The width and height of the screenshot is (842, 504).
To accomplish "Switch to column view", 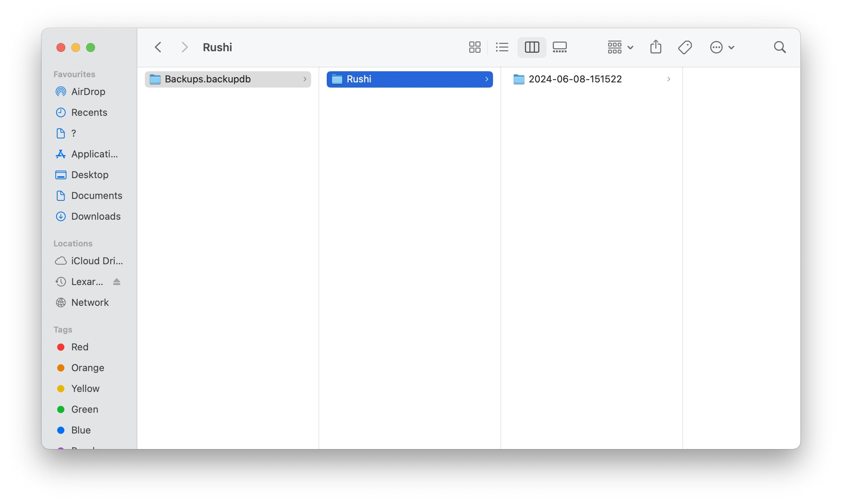I will click(531, 47).
